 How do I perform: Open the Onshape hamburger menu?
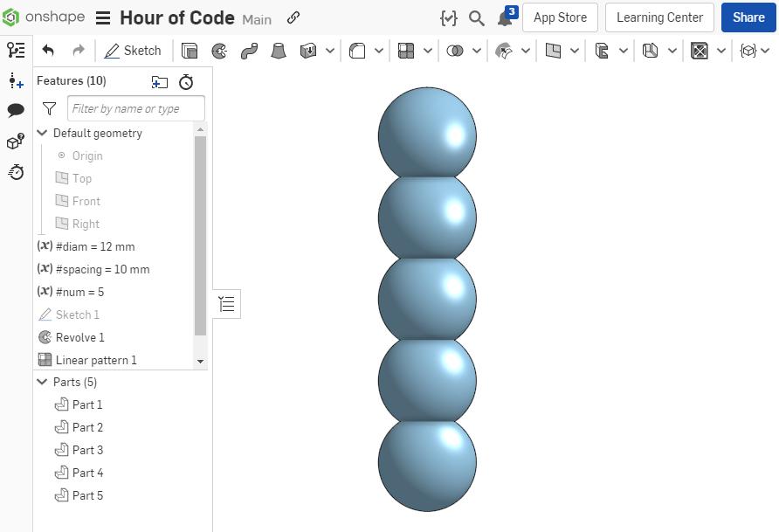click(102, 17)
